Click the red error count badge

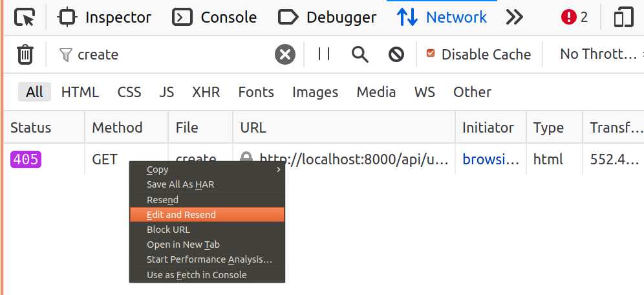point(574,17)
